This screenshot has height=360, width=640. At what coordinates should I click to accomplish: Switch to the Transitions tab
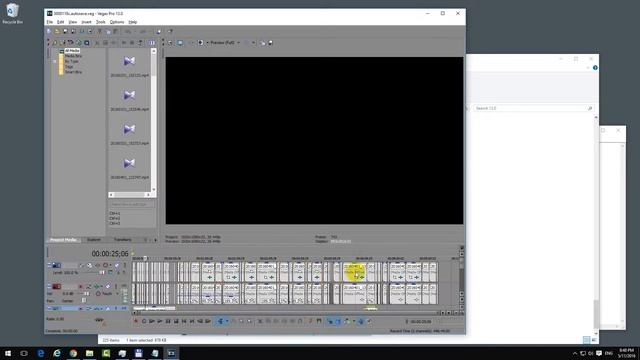(x=122, y=240)
